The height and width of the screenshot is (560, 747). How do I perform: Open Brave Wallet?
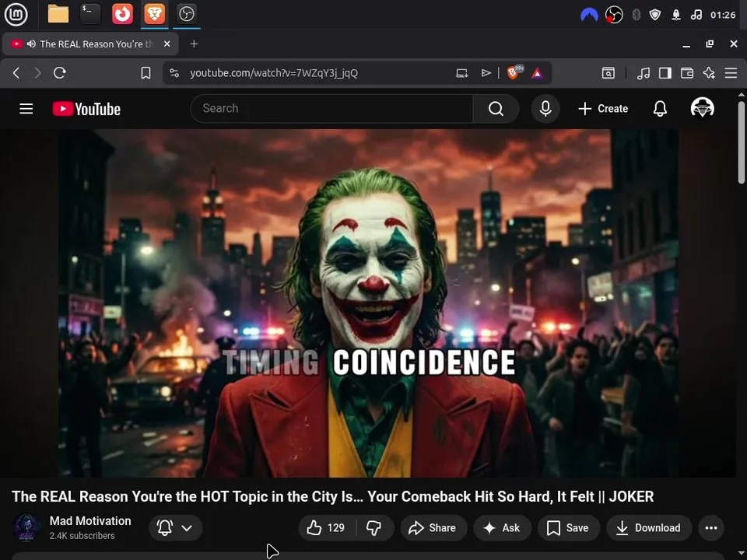coord(687,73)
